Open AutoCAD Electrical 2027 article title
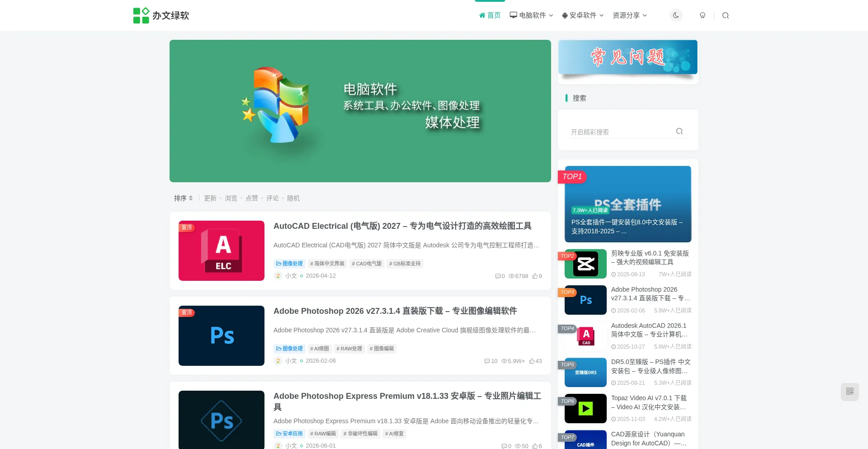 coord(402,226)
